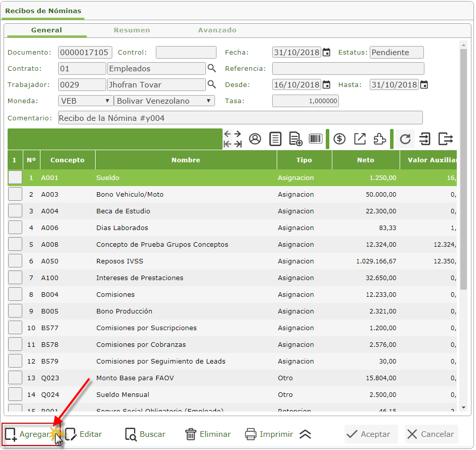Switch to the Resumen tab
This screenshot has height=450, width=476.
(132, 30)
